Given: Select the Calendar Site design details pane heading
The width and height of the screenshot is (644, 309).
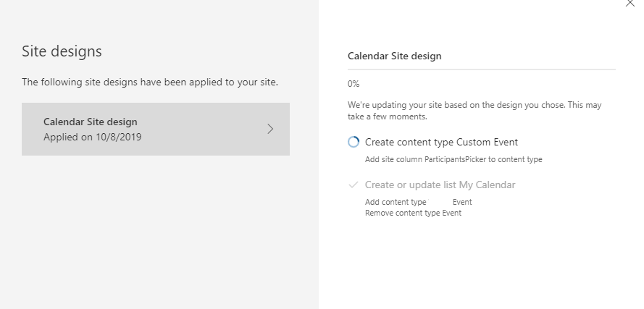Looking at the screenshot, I should click(394, 55).
